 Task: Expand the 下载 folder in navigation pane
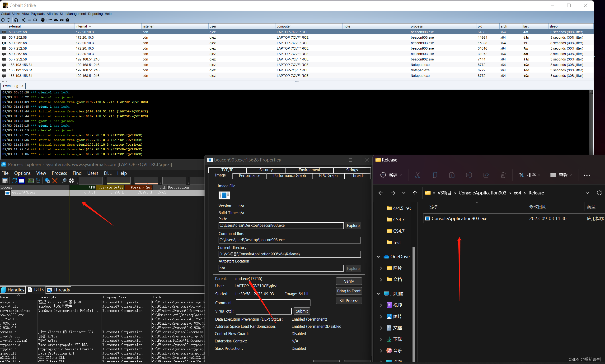pos(381,340)
